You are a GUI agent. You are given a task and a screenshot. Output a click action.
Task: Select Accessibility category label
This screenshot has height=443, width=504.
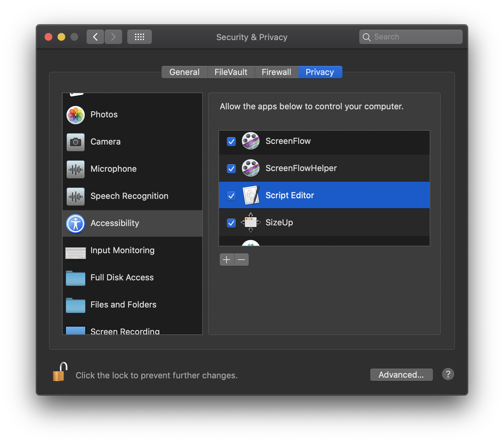(115, 223)
